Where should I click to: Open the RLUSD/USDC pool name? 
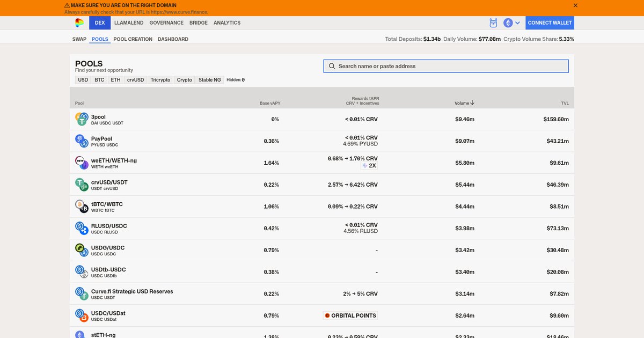pyautogui.click(x=109, y=226)
